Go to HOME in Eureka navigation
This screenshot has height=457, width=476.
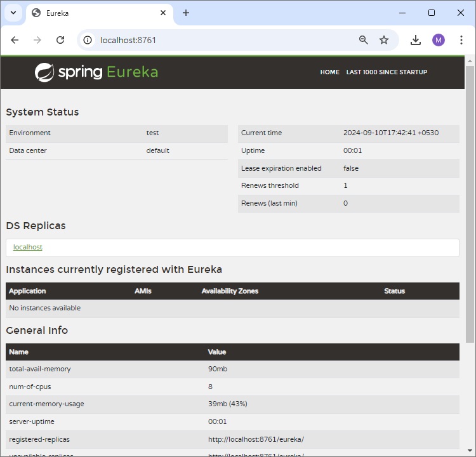pos(329,72)
